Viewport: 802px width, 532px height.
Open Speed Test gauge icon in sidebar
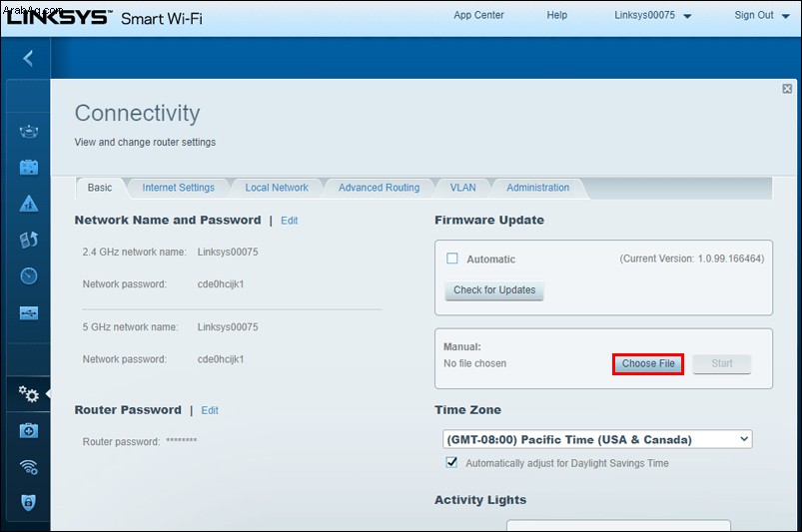(29, 275)
